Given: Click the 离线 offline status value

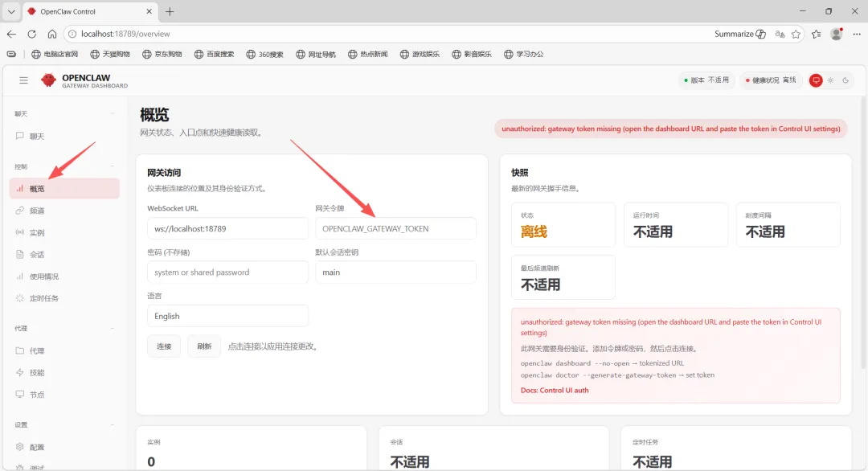Looking at the screenshot, I should tap(534, 232).
